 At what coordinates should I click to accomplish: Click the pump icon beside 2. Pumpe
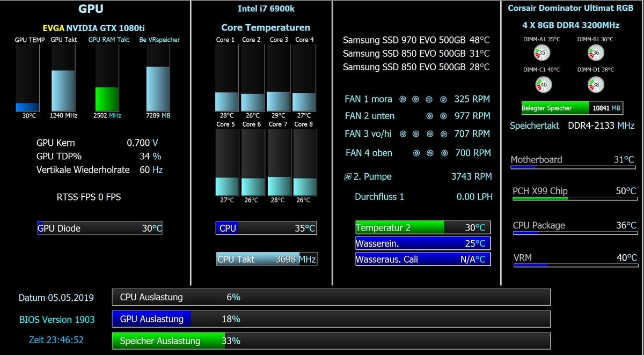coord(347,176)
